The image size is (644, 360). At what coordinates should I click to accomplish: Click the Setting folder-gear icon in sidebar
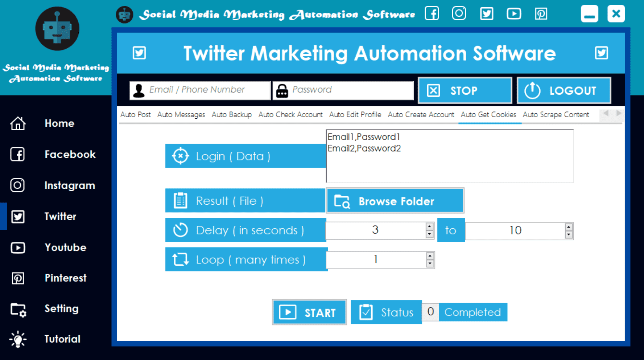pyautogui.click(x=18, y=310)
